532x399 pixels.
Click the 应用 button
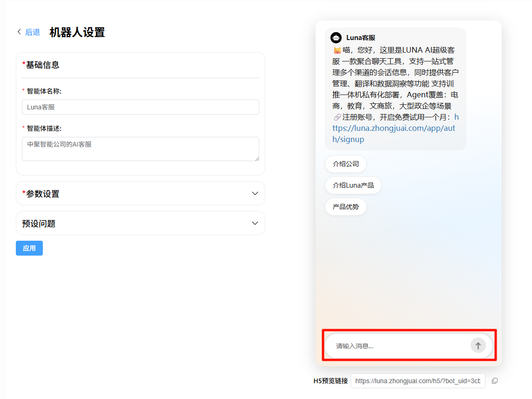pos(29,248)
